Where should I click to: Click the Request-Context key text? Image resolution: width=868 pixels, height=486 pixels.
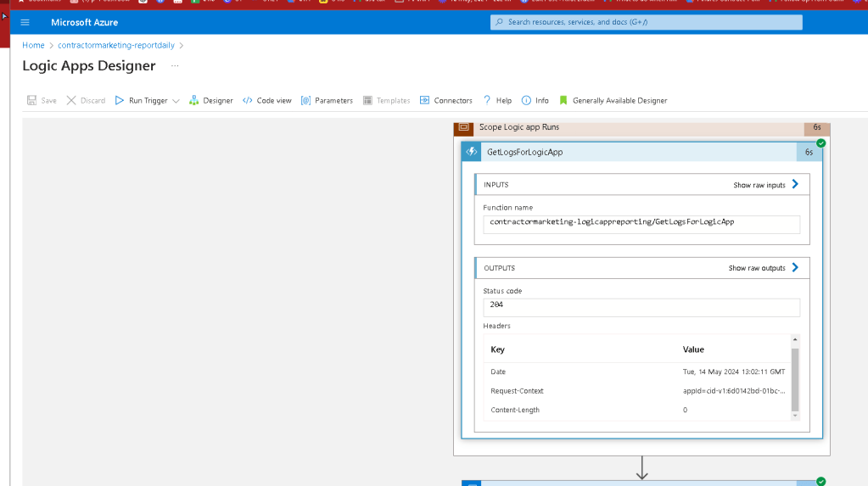[517, 391]
